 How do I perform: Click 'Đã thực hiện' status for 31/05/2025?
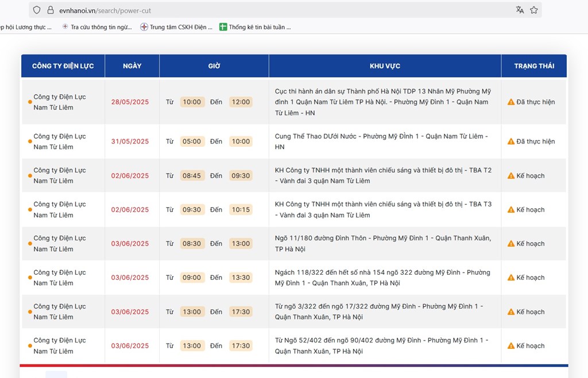[x=536, y=141]
